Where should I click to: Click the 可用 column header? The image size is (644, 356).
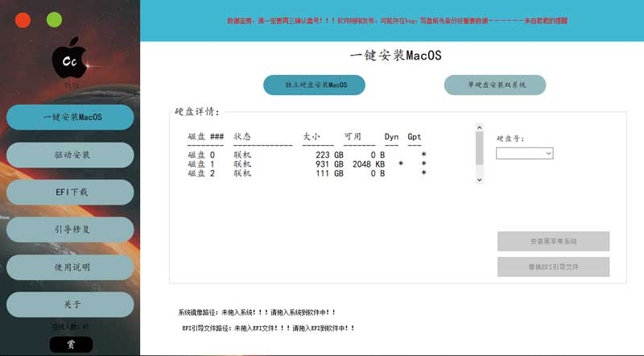353,136
